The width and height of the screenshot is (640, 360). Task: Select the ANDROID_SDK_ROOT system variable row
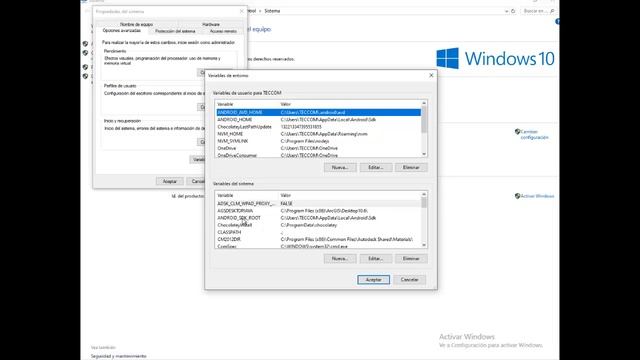318,218
